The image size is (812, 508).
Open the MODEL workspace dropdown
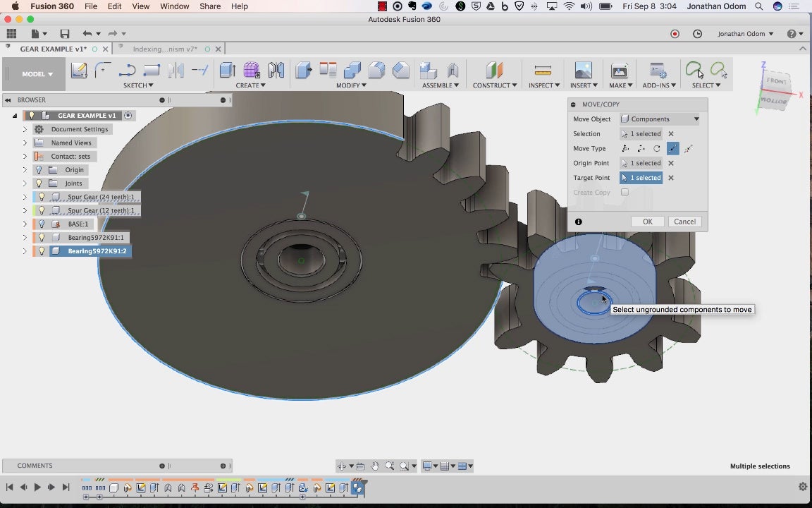pyautogui.click(x=37, y=74)
